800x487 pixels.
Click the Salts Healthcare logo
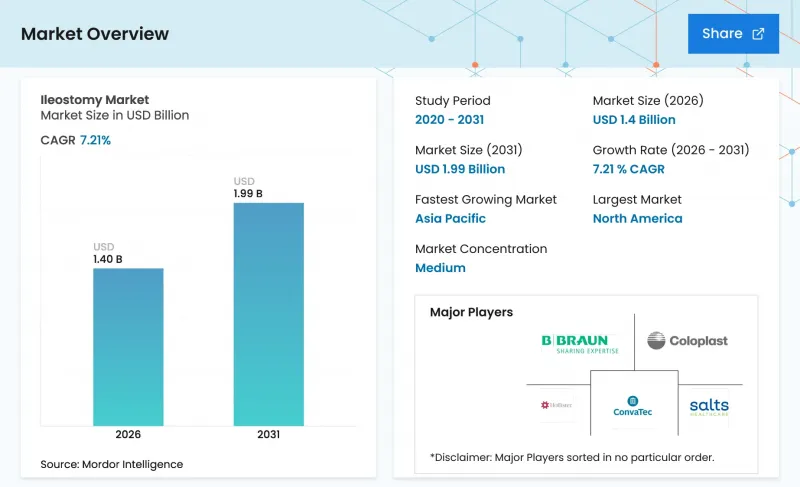709,407
